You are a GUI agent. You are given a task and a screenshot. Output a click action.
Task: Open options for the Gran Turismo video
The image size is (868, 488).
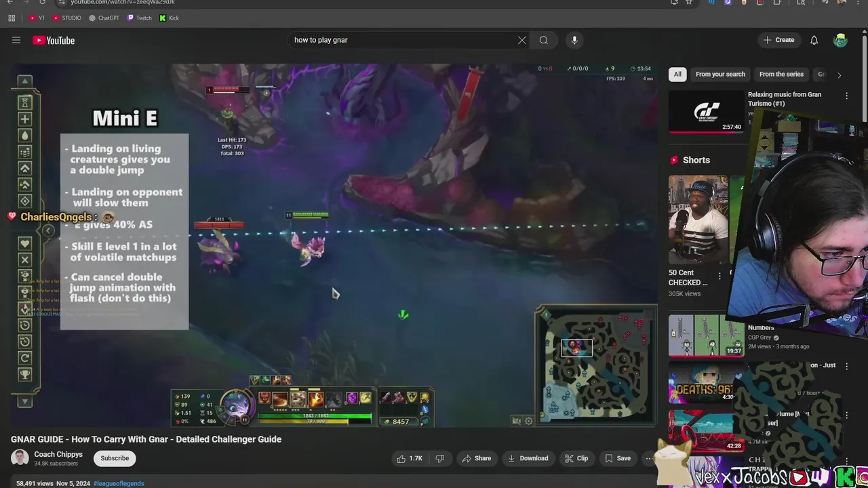(x=846, y=96)
